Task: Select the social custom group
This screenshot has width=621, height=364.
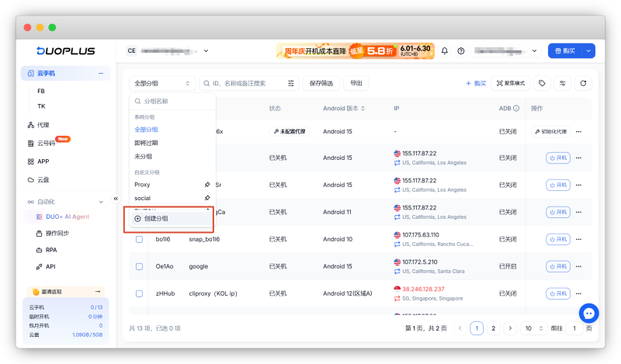Action: pyautogui.click(x=142, y=198)
